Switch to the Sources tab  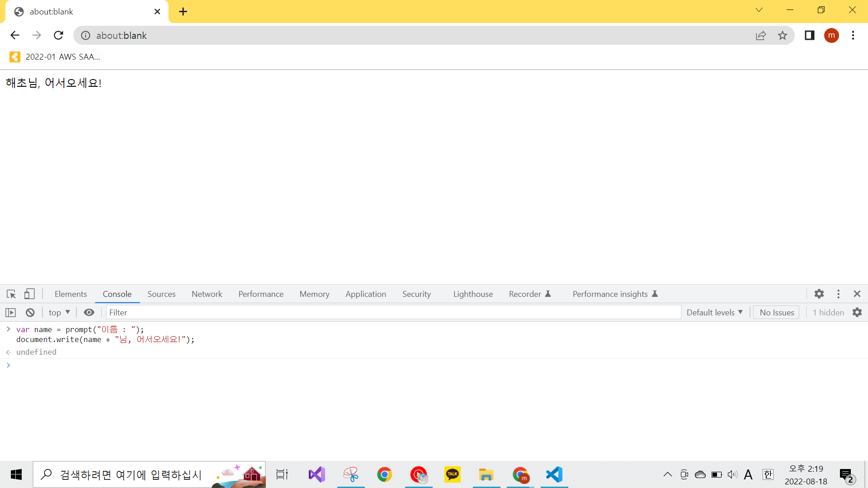[161, 294]
